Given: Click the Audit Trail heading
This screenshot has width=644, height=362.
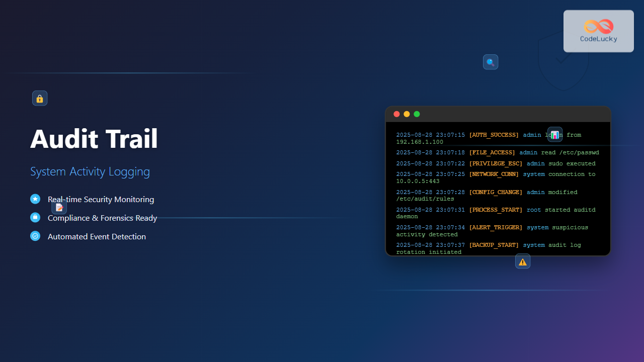Looking at the screenshot, I should point(94,139).
